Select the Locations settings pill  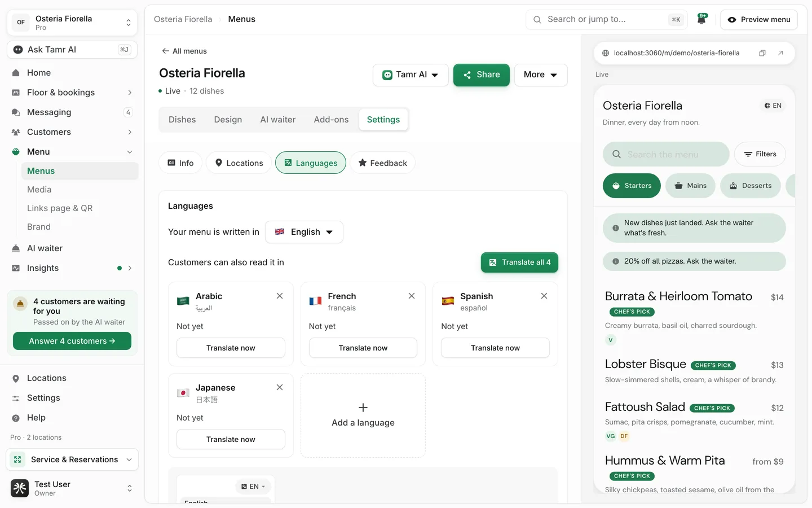[x=239, y=163]
